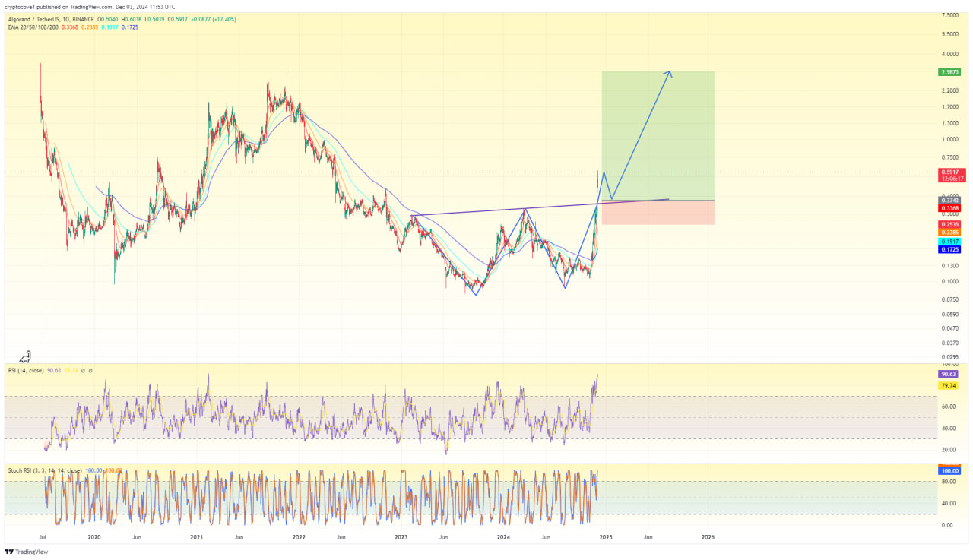Click the 2024 label on time axis
The image size is (973, 560).
click(x=503, y=536)
